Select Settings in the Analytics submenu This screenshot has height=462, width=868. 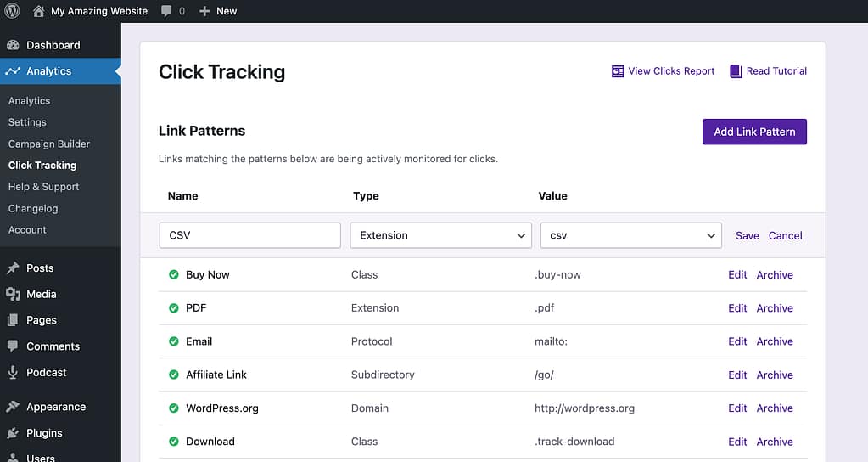(x=27, y=122)
